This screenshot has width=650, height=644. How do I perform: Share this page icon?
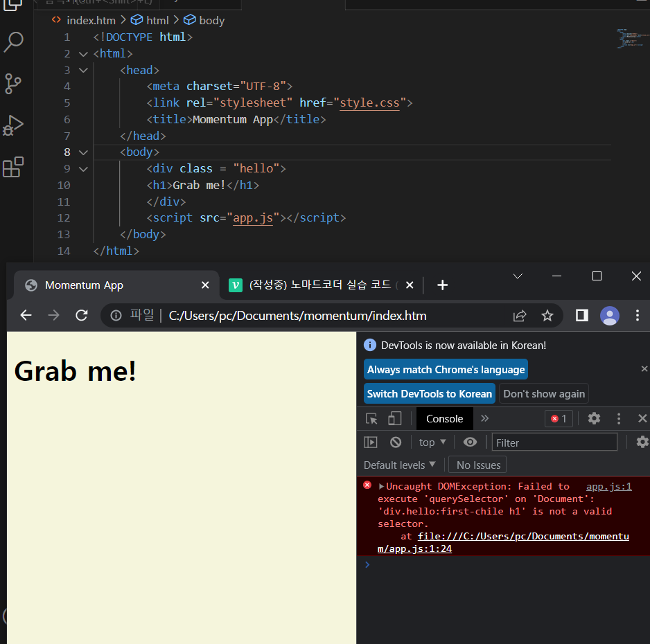[x=520, y=316]
